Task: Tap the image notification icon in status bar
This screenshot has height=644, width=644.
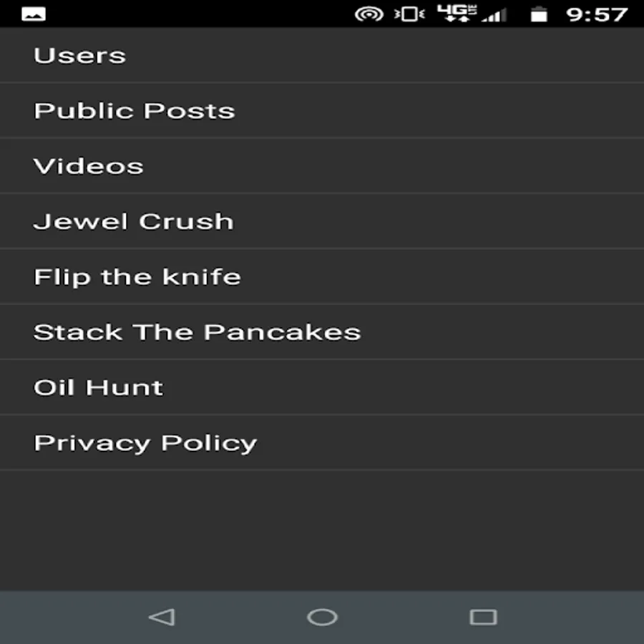Action: 34,14
